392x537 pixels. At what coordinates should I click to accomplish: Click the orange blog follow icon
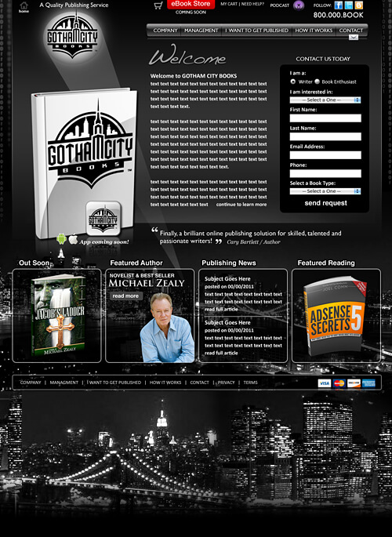(359, 5)
